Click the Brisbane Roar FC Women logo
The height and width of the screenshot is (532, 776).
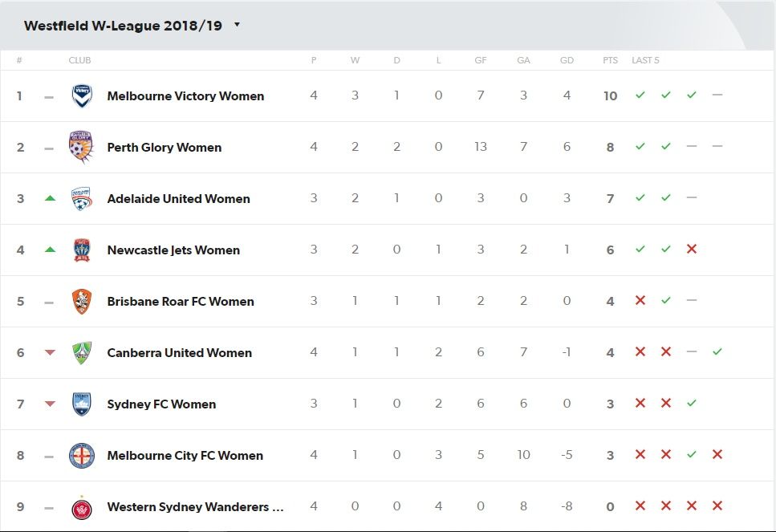pyautogui.click(x=82, y=302)
